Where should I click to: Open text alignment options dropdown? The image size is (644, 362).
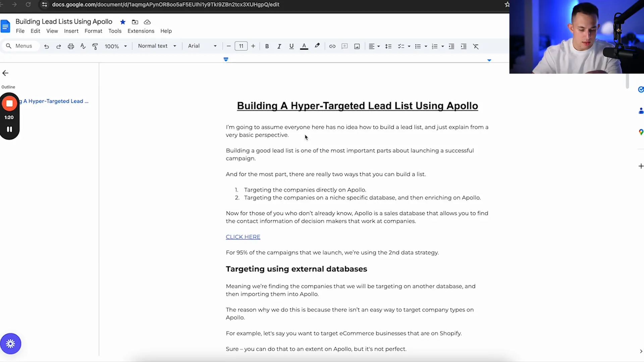pos(374,46)
